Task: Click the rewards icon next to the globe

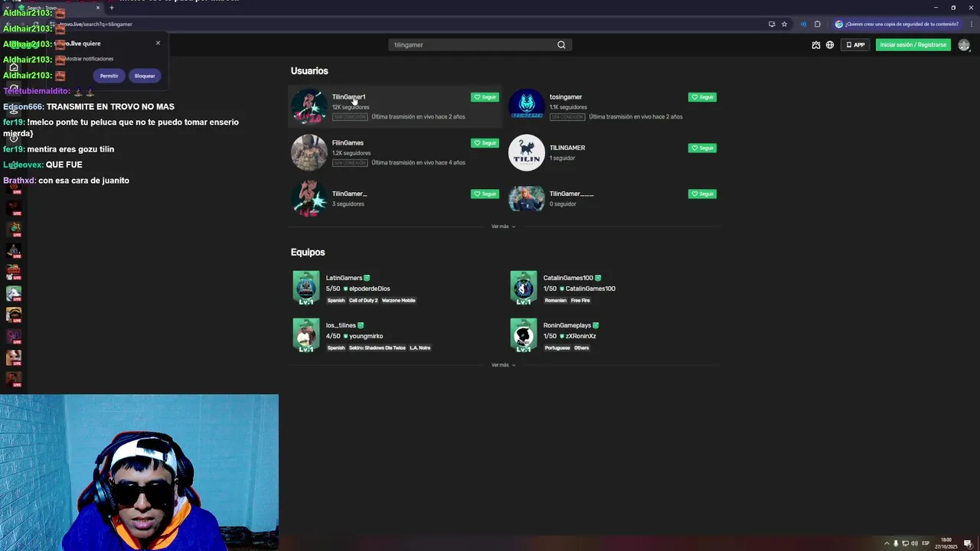Action: tap(816, 44)
